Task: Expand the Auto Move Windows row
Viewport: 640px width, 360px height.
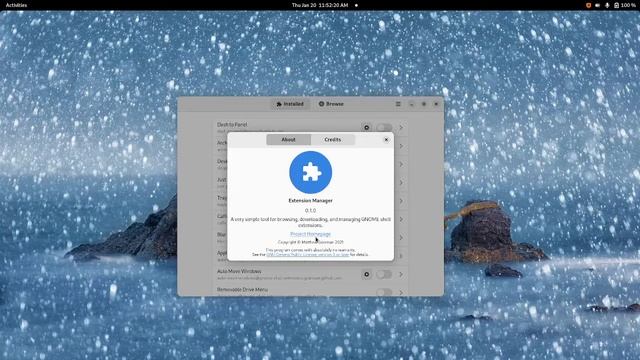Action: 401,274
